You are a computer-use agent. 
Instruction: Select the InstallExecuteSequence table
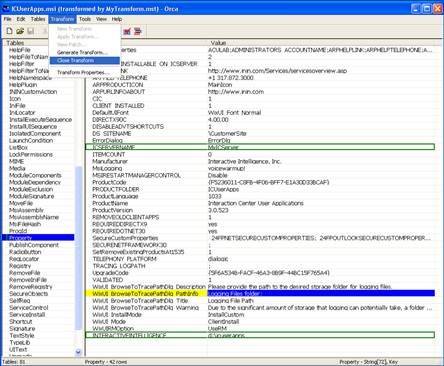pyautogui.click(x=40, y=119)
